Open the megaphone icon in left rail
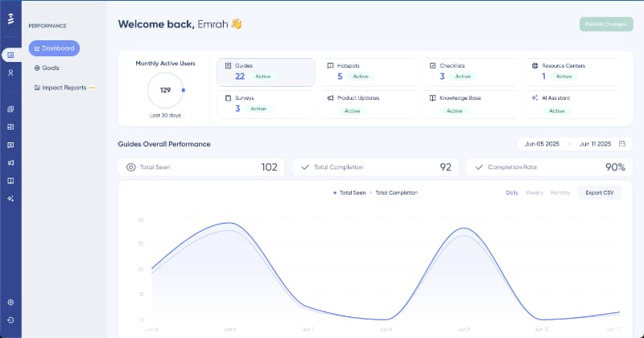 coord(10,163)
